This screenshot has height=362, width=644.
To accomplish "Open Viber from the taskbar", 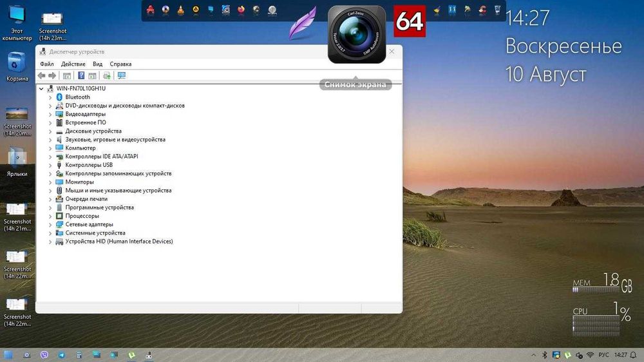I will coord(44,355).
